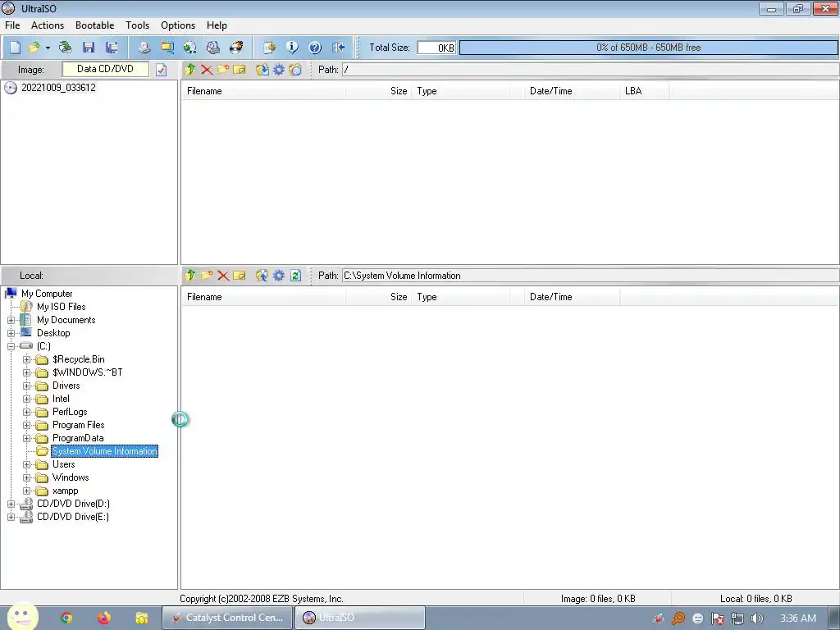Viewport: 840px width, 630px height.
Task: Select My ISO Files in local tree
Action: point(61,307)
